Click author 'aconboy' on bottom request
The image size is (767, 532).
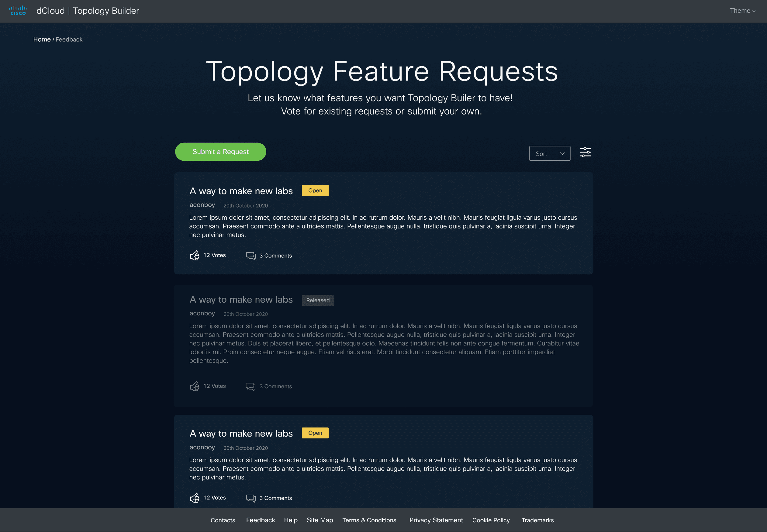pos(202,447)
